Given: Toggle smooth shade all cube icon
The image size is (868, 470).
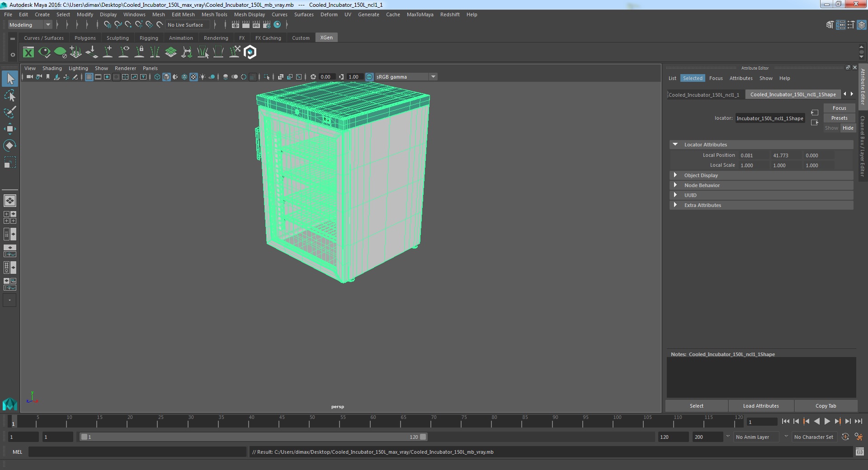Looking at the screenshot, I should click(166, 77).
